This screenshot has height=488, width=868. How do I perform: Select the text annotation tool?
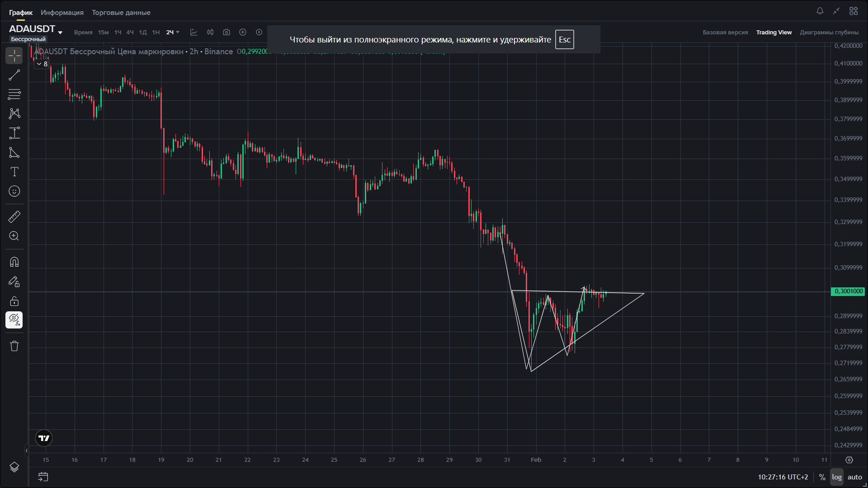click(x=14, y=172)
